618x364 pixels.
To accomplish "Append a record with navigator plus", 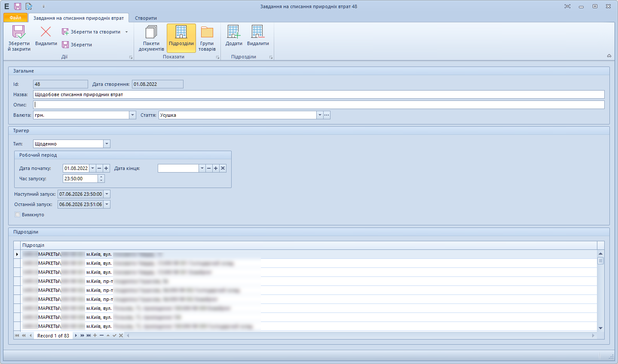I will coord(95,336).
